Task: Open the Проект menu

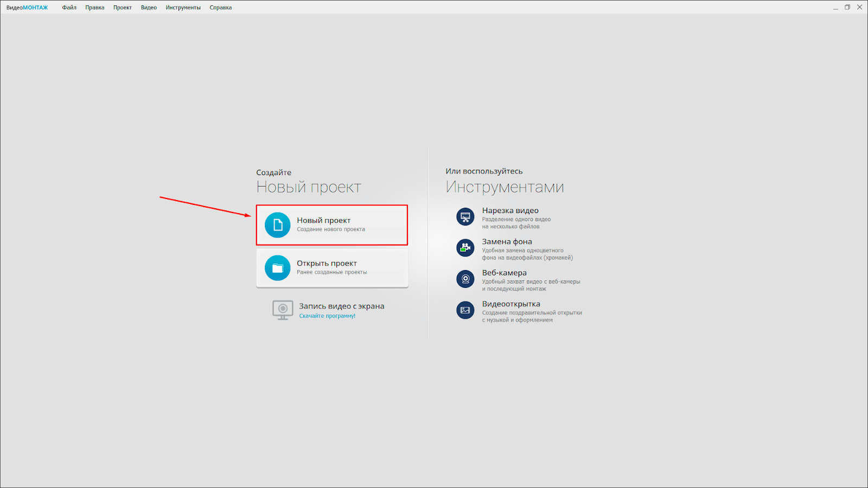Action: pyautogui.click(x=123, y=8)
